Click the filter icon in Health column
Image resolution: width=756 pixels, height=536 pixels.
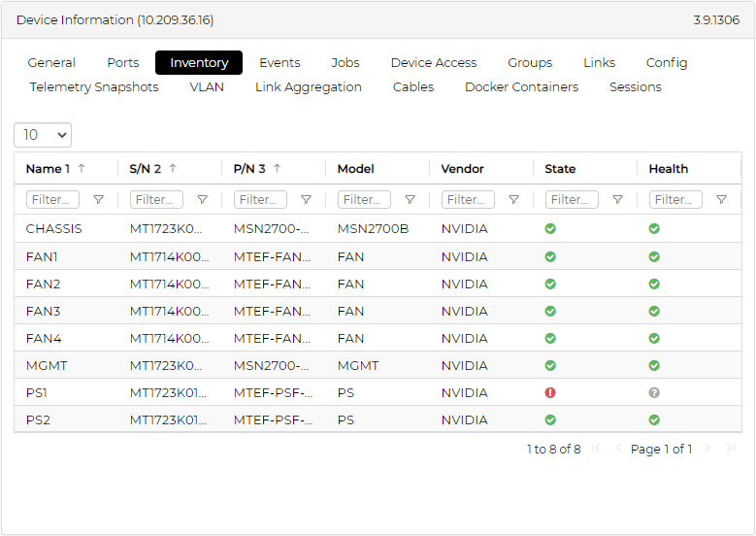coord(721,200)
